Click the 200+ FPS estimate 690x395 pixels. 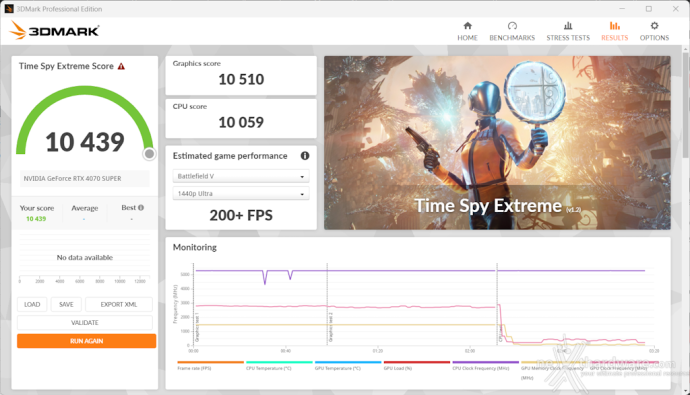click(x=241, y=215)
